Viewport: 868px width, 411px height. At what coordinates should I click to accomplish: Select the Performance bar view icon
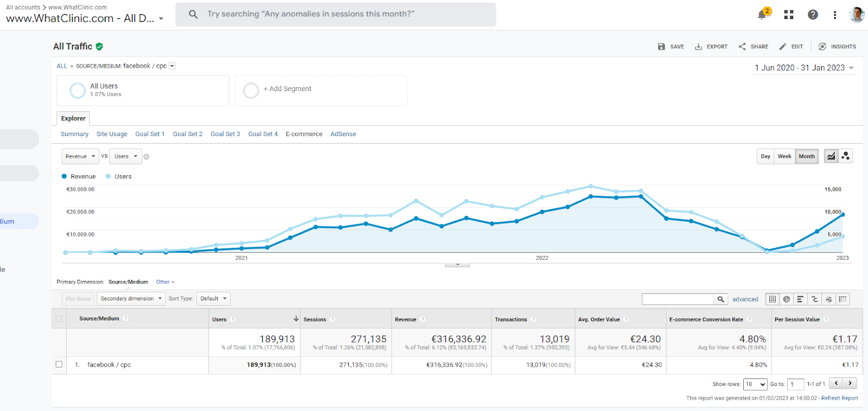click(x=800, y=299)
